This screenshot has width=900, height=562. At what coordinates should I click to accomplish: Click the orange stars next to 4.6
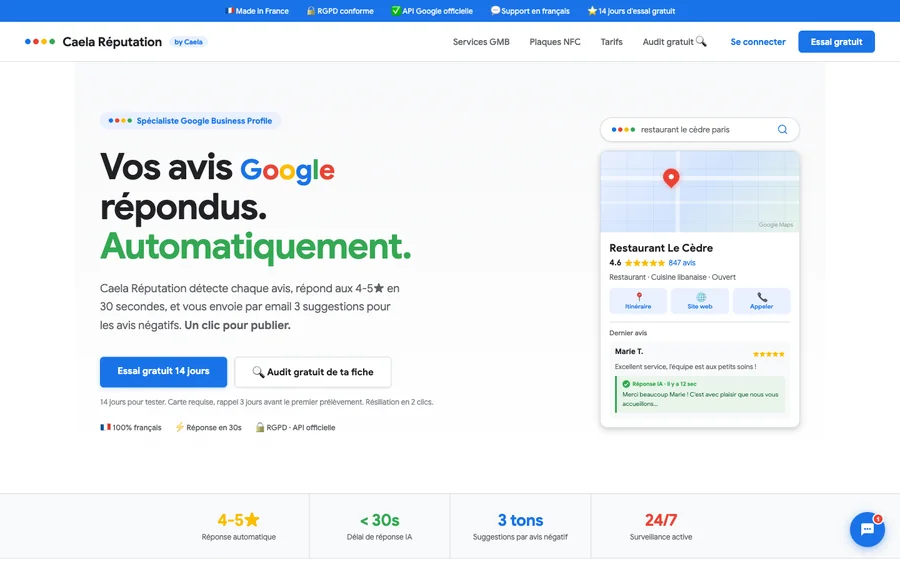(645, 263)
